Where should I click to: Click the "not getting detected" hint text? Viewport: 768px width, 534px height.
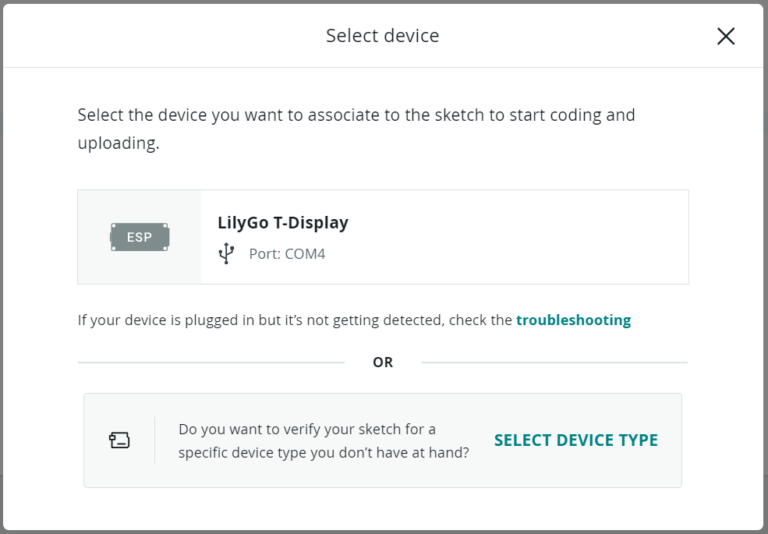click(295, 320)
